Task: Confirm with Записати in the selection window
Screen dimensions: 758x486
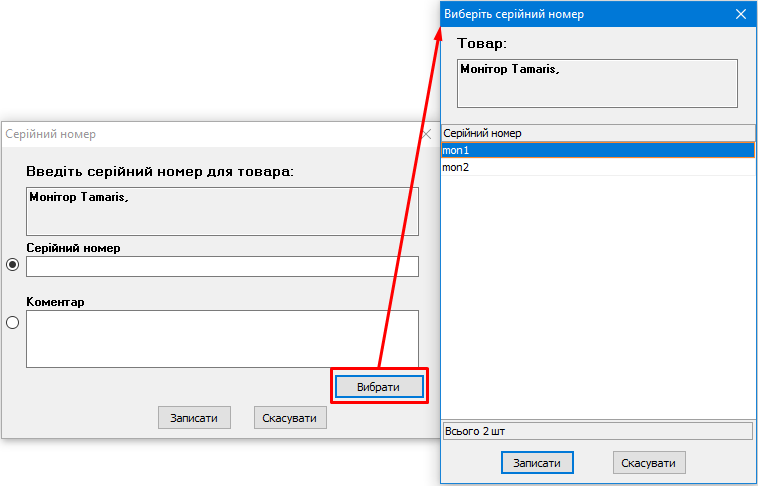Action: pos(537,463)
